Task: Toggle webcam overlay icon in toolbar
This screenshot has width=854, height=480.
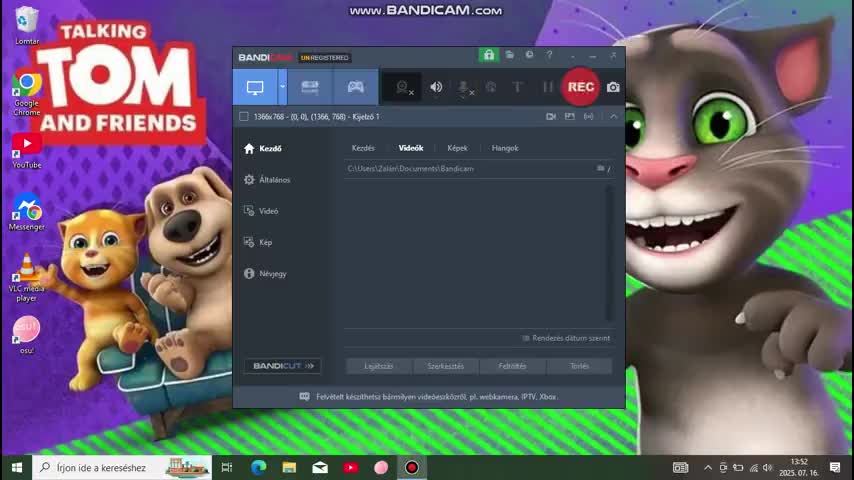Action: click(x=403, y=87)
